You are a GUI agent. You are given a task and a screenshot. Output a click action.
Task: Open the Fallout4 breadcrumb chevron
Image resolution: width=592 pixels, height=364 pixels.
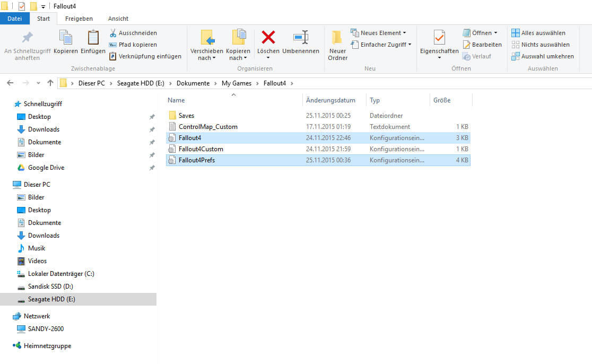pyautogui.click(x=292, y=83)
